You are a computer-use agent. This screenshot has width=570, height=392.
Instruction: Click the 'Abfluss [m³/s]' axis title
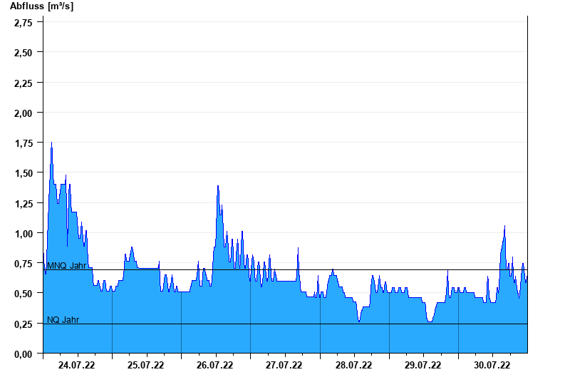(41, 6)
